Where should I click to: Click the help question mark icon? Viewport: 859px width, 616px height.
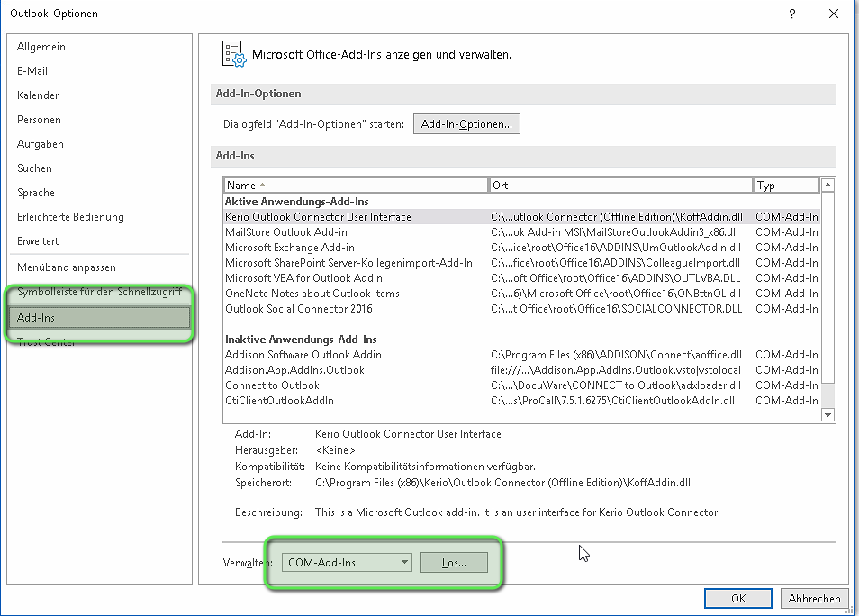click(791, 14)
